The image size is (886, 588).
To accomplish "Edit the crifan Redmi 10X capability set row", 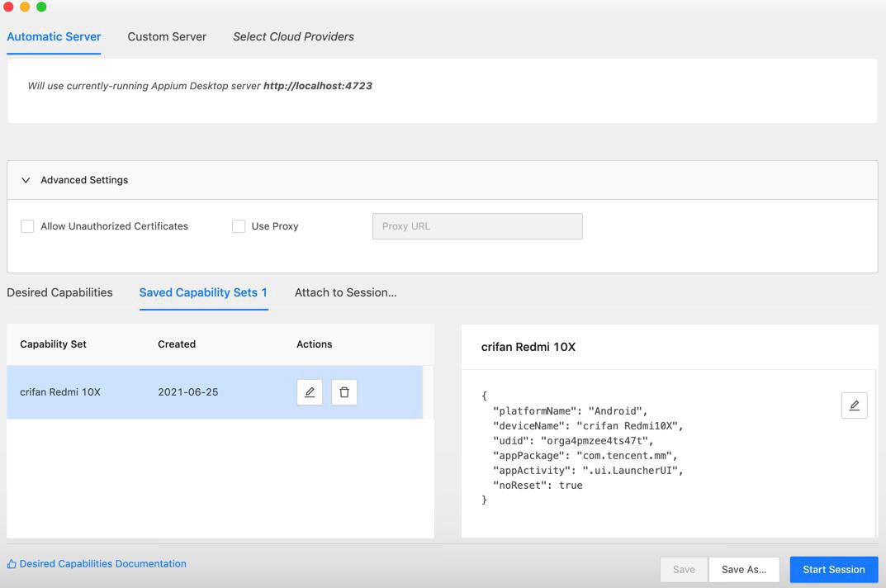I will [309, 391].
